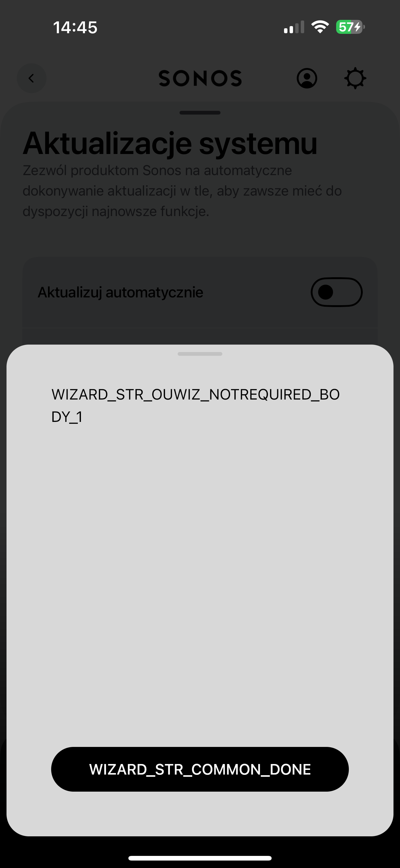Open the account profile icon
400x868 pixels.
pyautogui.click(x=307, y=78)
